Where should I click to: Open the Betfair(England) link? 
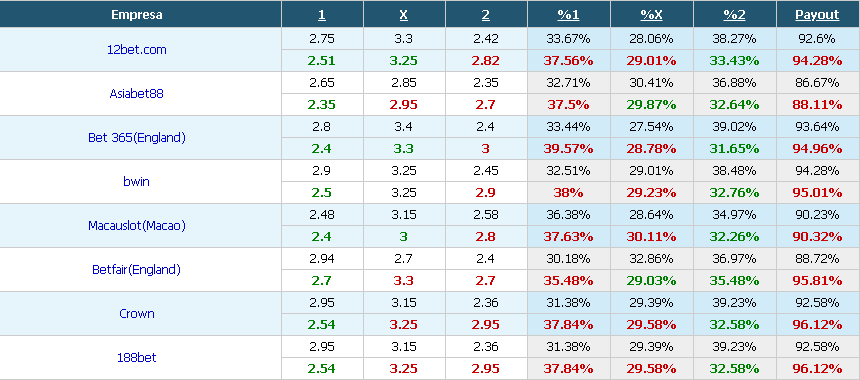point(137,269)
